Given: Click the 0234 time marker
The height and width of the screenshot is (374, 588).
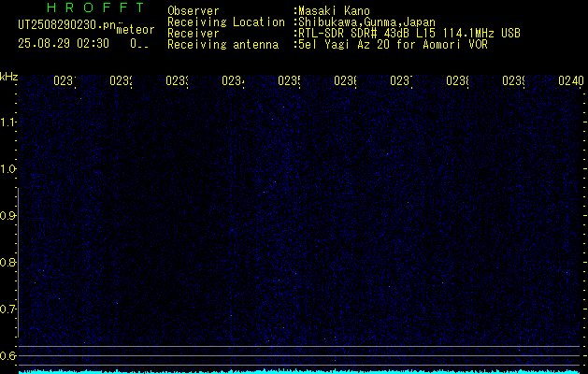Looking at the screenshot, I should tap(233, 80).
